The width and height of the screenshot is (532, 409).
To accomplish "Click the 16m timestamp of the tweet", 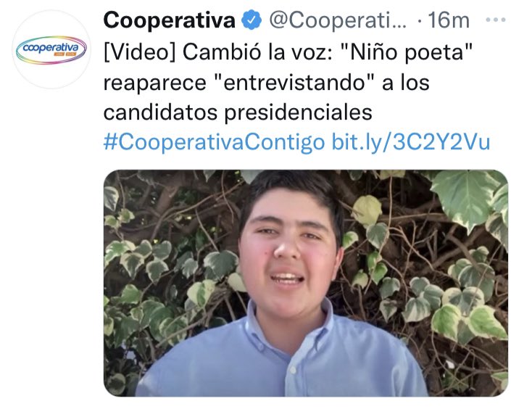I will click(x=449, y=20).
